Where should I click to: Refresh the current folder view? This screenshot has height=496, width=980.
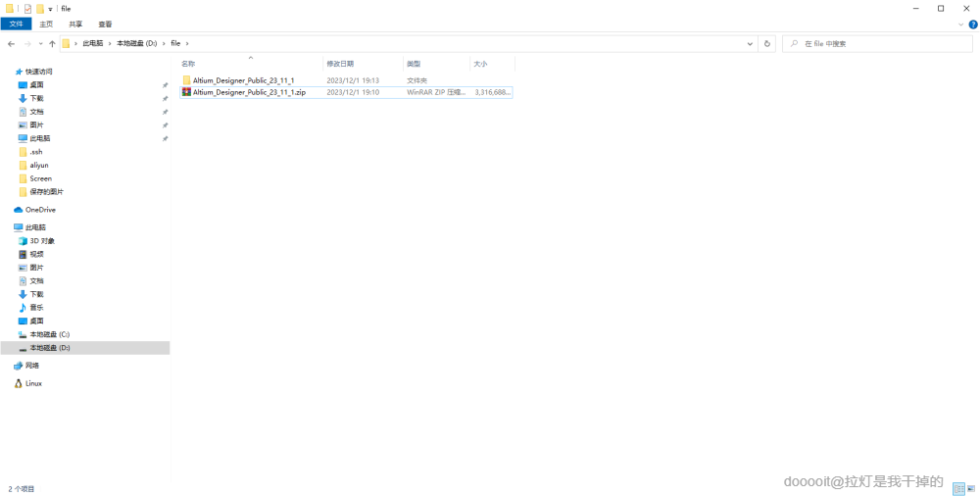tap(767, 44)
